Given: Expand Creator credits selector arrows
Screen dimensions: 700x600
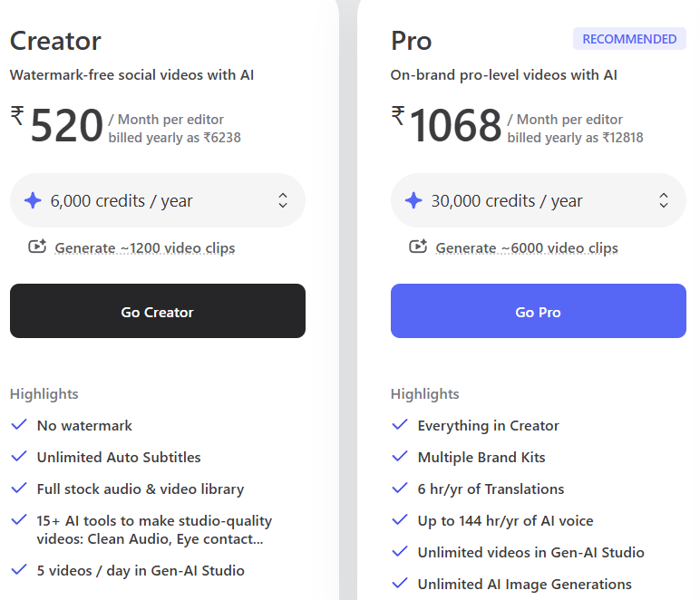Looking at the screenshot, I should pos(283,200).
